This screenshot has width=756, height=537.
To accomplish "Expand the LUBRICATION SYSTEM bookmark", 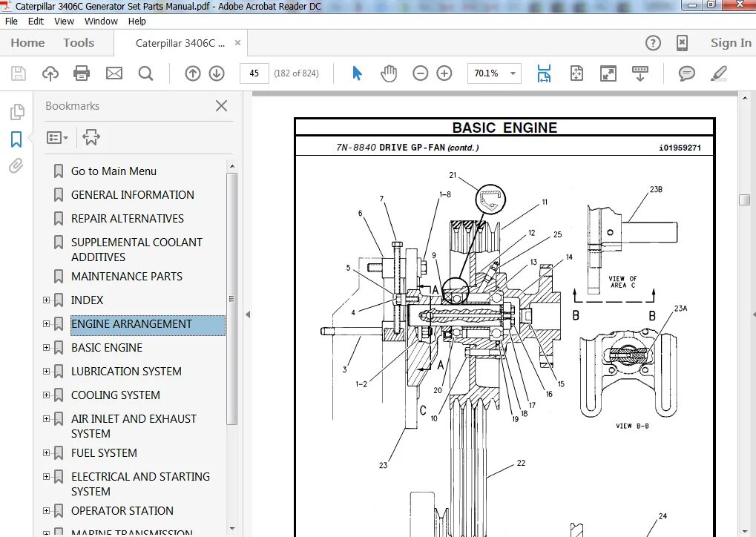I will pos(46,371).
